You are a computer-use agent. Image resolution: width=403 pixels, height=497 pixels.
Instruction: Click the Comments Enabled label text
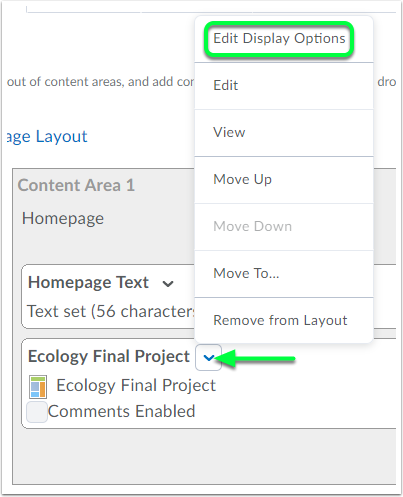coord(121,411)
